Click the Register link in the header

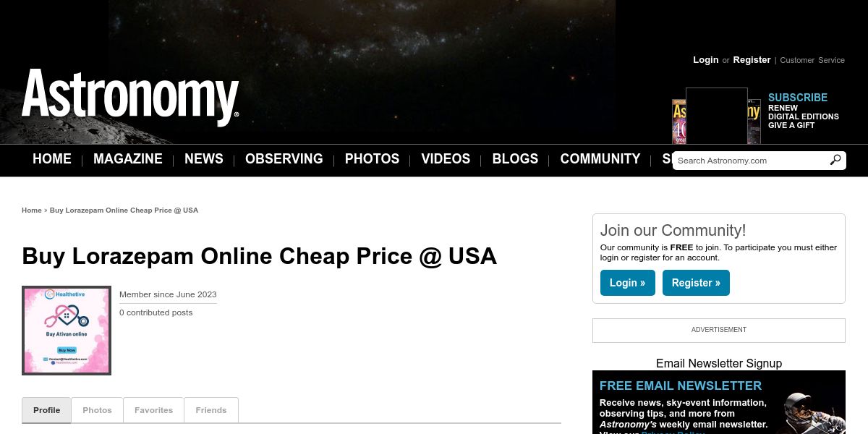(x=752, y=60)
